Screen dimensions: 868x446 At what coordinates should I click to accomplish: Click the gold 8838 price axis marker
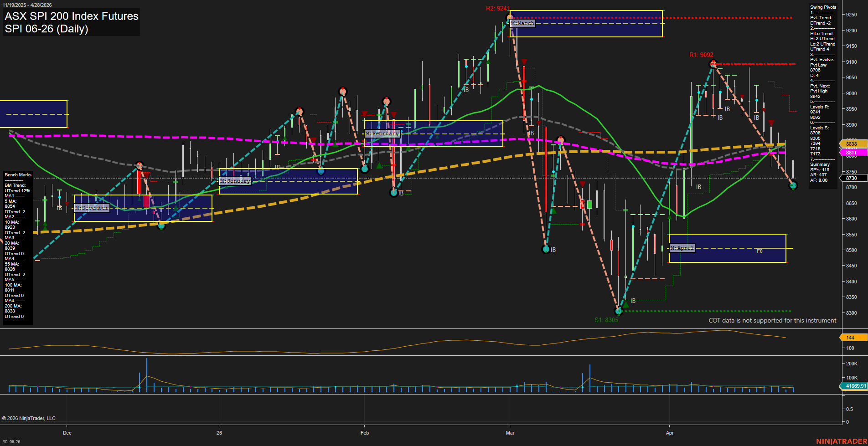click(x=852, y=144)
